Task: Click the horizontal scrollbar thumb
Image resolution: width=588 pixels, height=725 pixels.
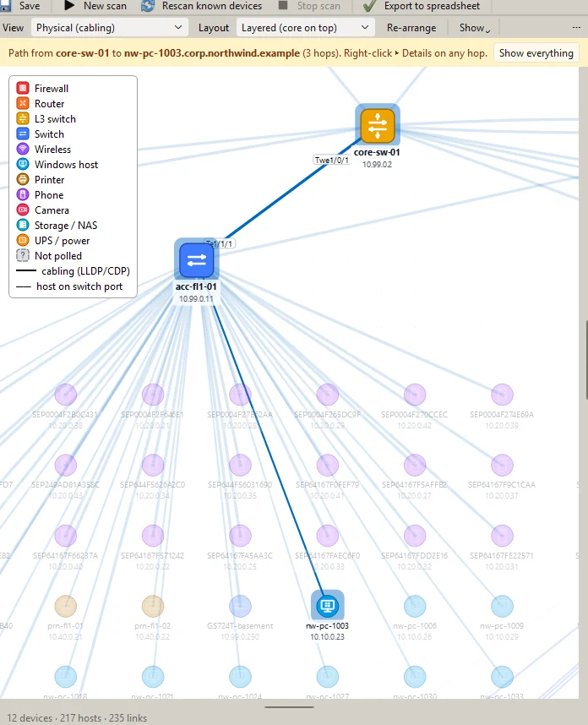Action: pos(290,707)
